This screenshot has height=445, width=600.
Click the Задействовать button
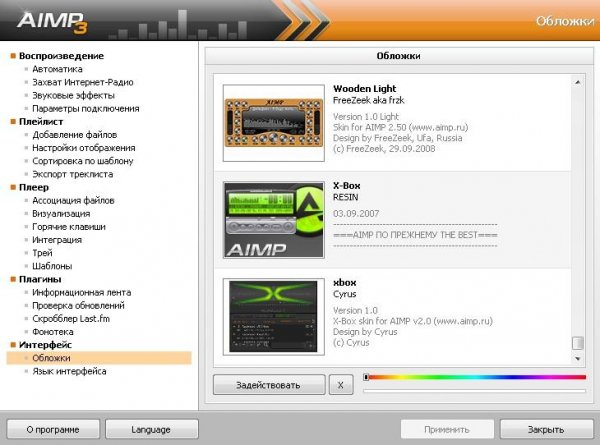(269, 385)
